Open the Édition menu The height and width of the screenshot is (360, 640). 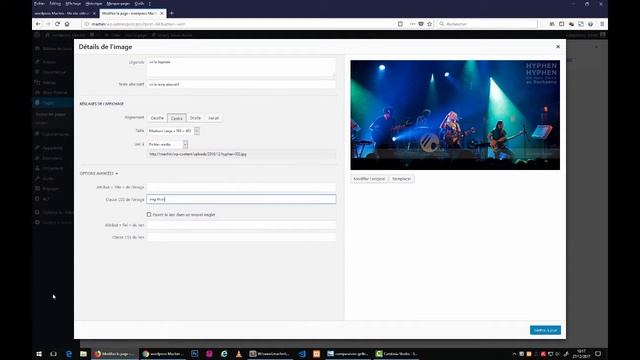click(55, 4)
